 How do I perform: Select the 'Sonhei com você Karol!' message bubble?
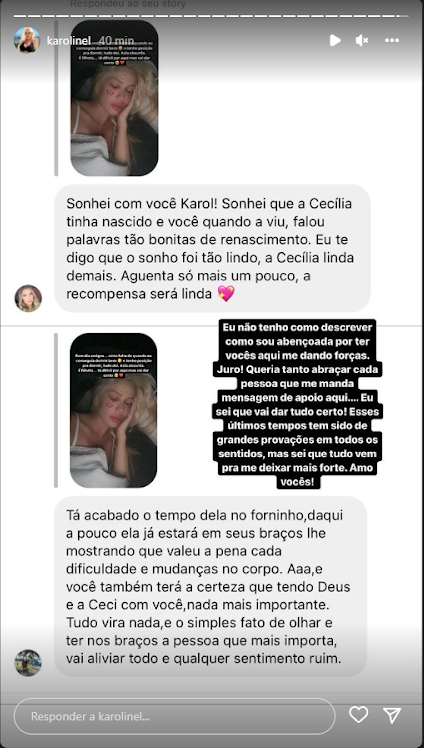click(212, 248)
